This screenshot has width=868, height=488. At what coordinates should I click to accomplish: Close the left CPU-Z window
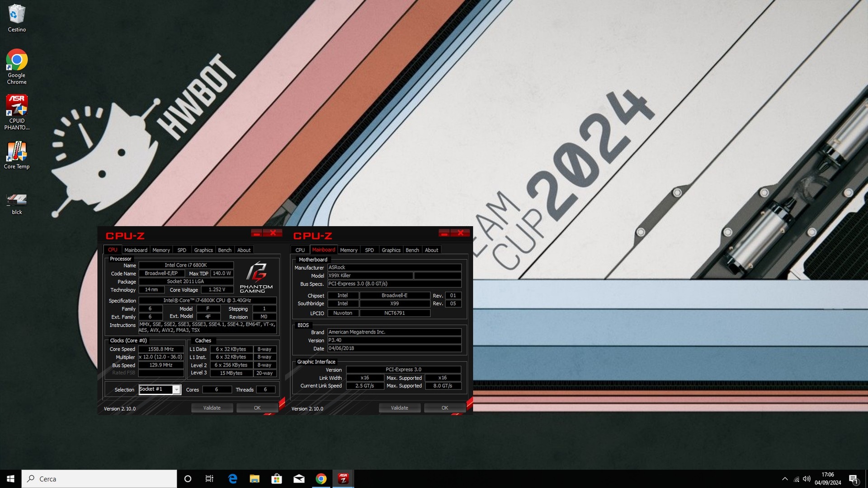click(x=273, y=233)
